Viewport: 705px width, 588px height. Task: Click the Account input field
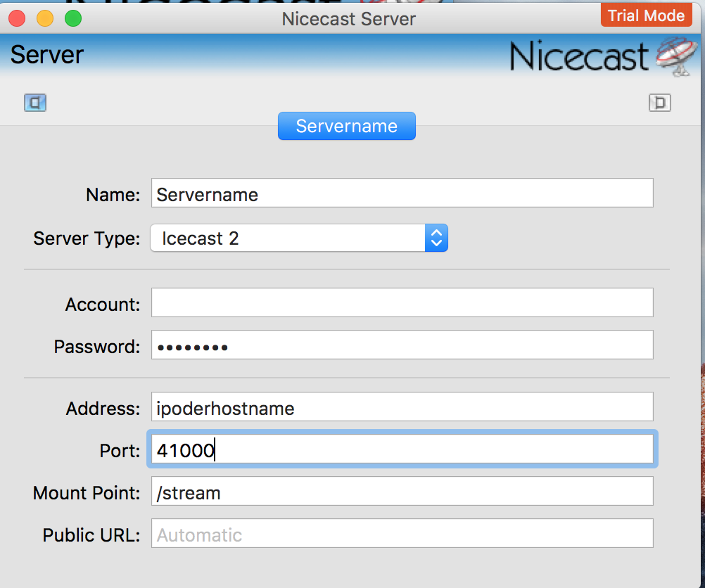[x=402, y=302]
